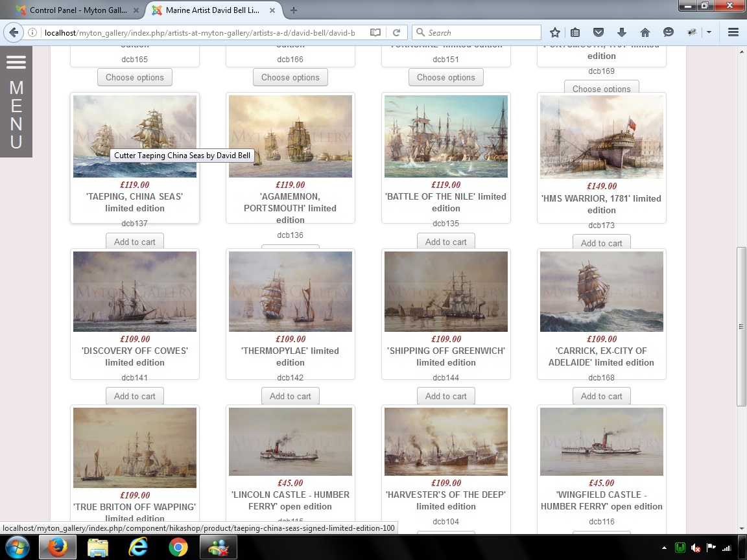
Task: Open 'THERMOPYLAE' limited edition title link
Action: point(290,356)
